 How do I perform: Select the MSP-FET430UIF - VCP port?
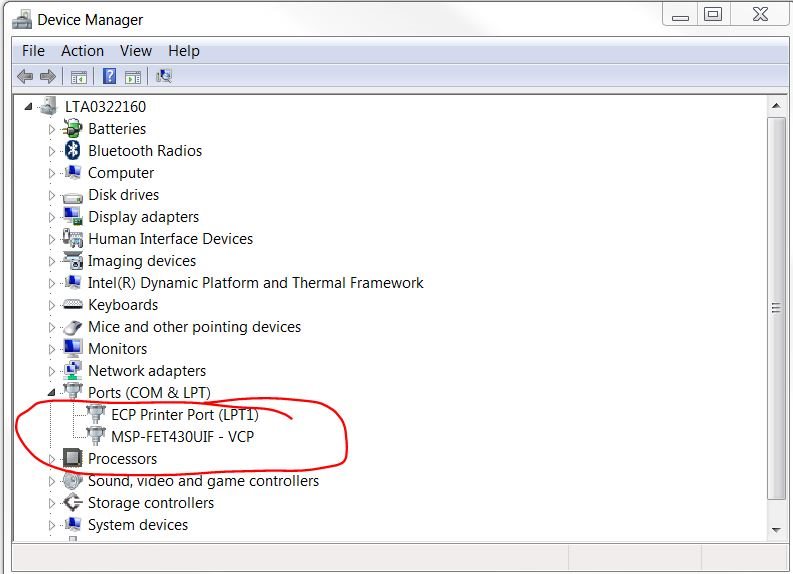coord(182,436)
